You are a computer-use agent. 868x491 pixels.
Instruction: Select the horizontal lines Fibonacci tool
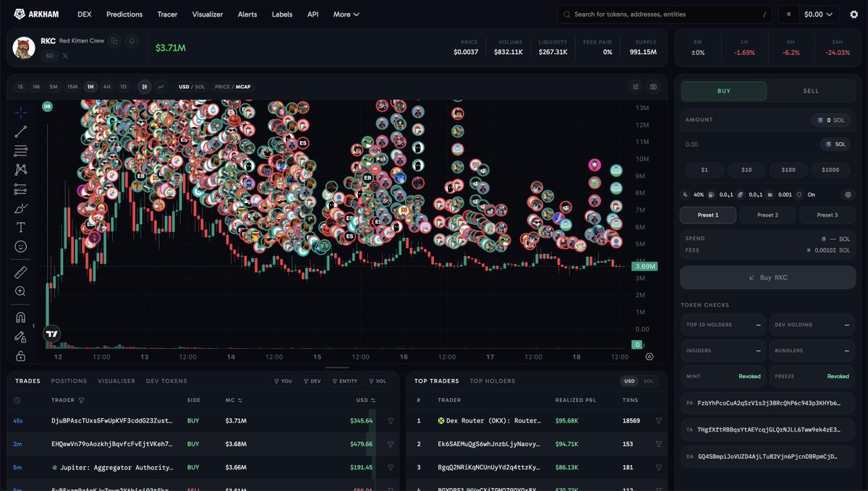click(x=20, y=151)
